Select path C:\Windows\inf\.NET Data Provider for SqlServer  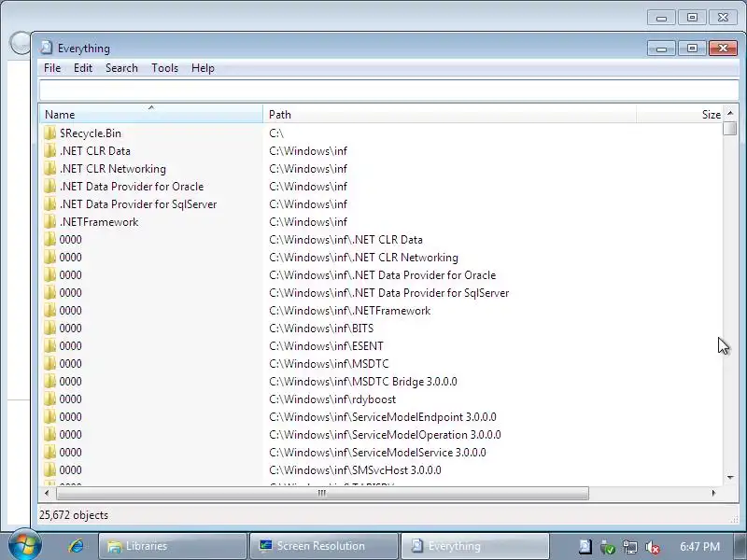coord(388,293)
